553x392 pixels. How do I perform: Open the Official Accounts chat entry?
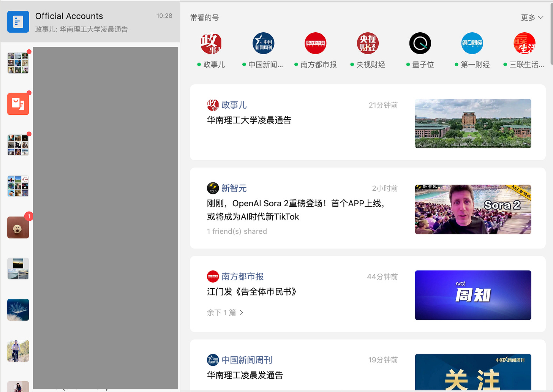(90, 22)
